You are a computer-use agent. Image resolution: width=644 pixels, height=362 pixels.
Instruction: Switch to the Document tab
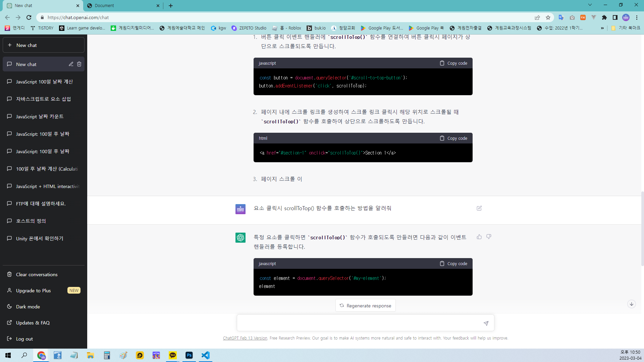tap(121, 6)
